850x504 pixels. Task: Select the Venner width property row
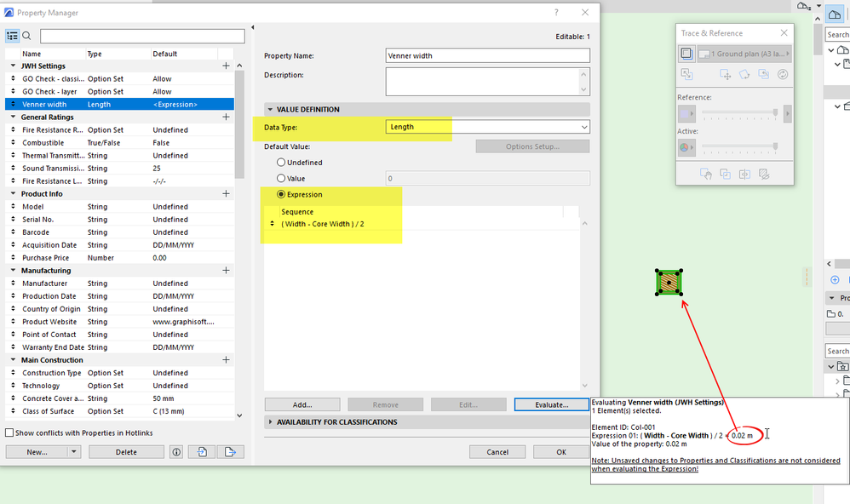[120, 104]
